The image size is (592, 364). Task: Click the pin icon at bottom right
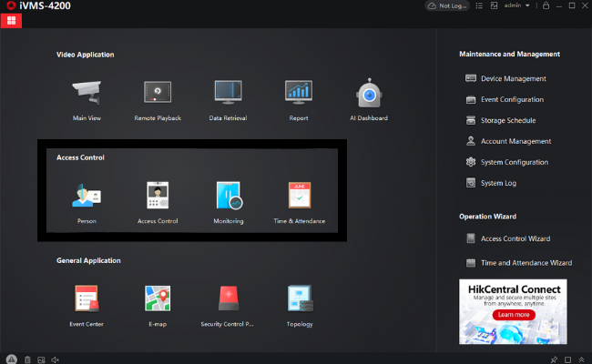pyautogui.click(x=554, y=359)
